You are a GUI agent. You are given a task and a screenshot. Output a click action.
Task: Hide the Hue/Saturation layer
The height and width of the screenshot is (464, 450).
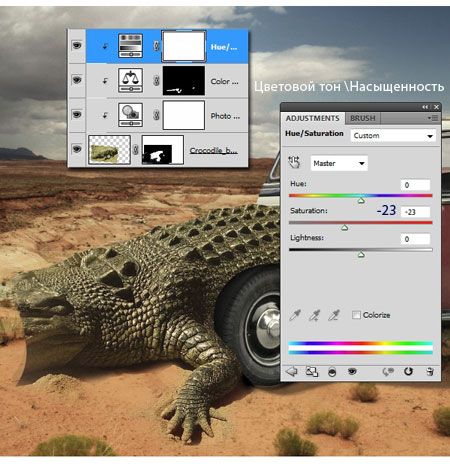[x=77, y=45]
